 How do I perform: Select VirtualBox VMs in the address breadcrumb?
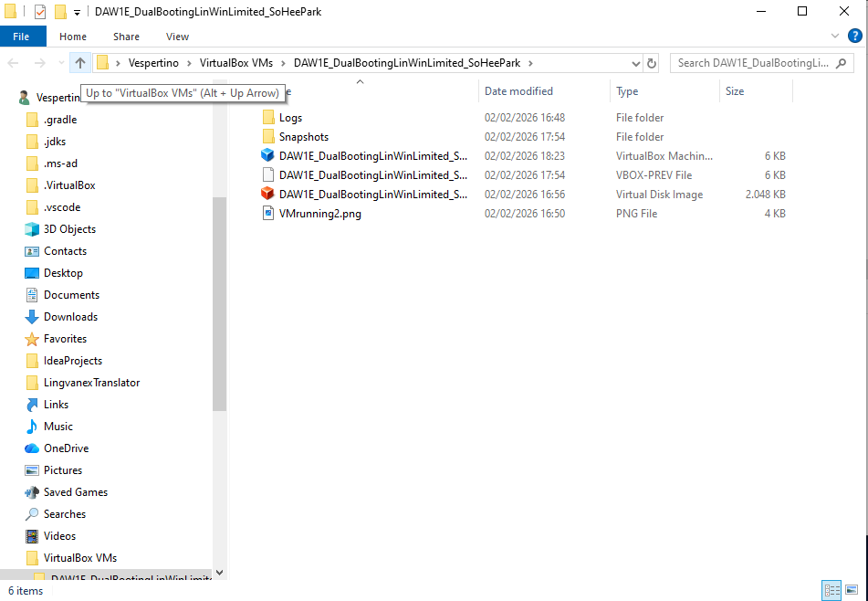236,63
